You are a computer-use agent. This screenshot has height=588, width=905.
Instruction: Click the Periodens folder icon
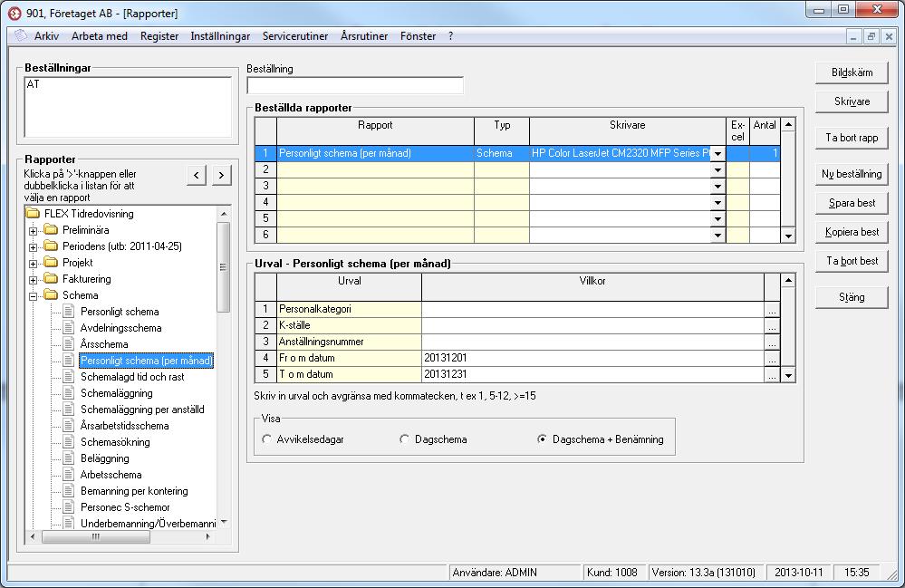(51, 246)
